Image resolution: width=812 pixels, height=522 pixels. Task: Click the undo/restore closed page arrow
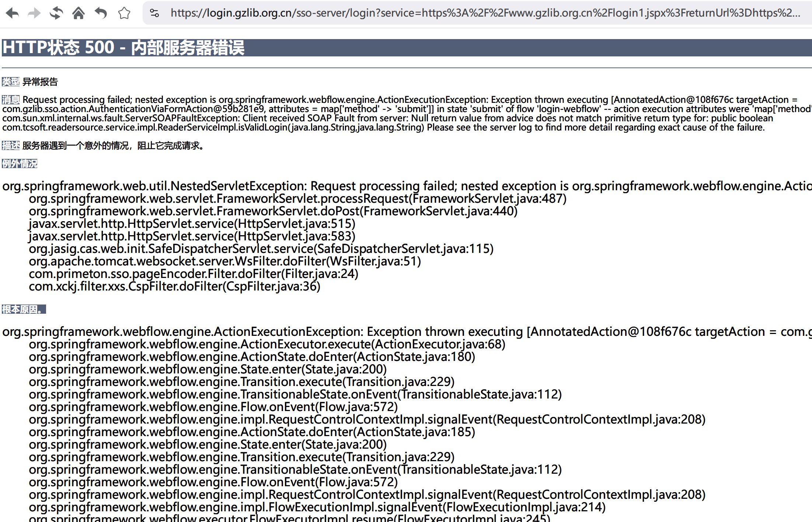(x=101, y=13)
